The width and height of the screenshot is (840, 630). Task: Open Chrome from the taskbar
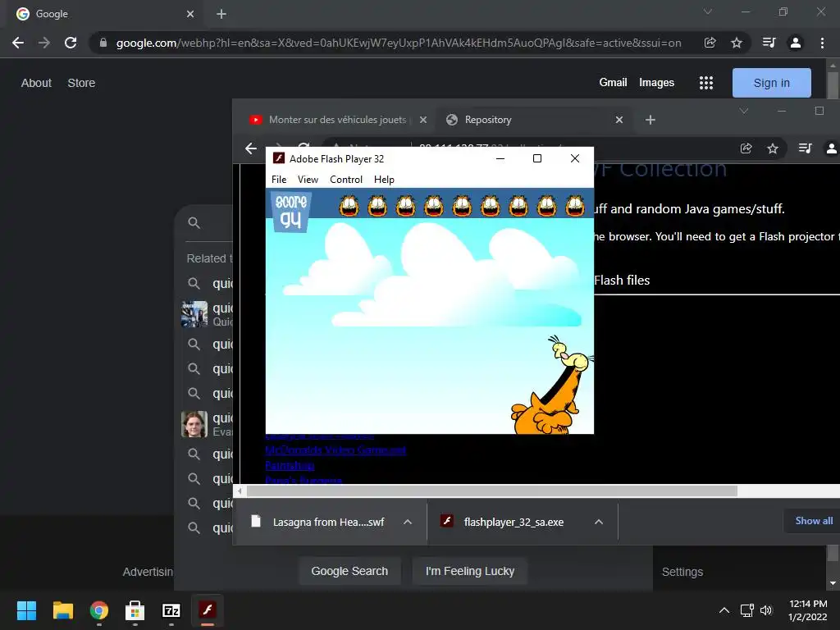click(98, 610)
